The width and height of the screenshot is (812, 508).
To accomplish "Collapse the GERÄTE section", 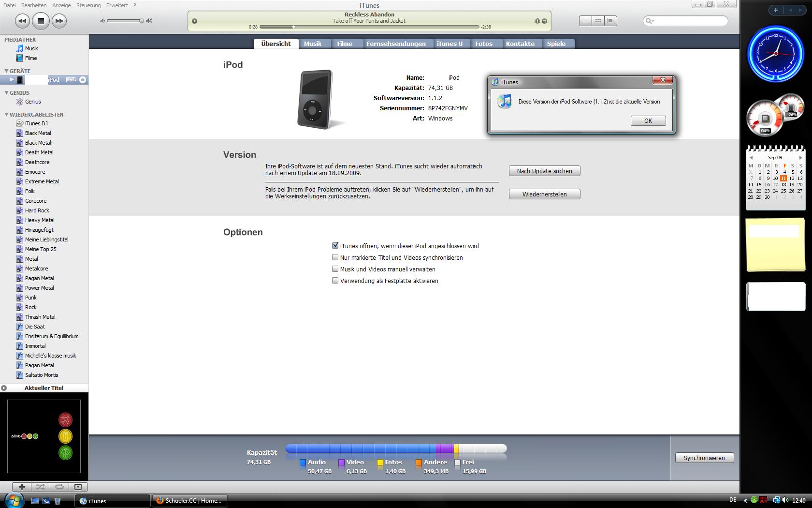I will pos(7,71).
